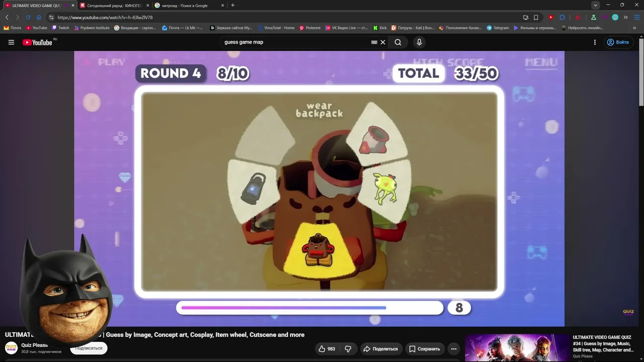Close the метроид Google search tab
644x362 pixels.
[222, 6]
